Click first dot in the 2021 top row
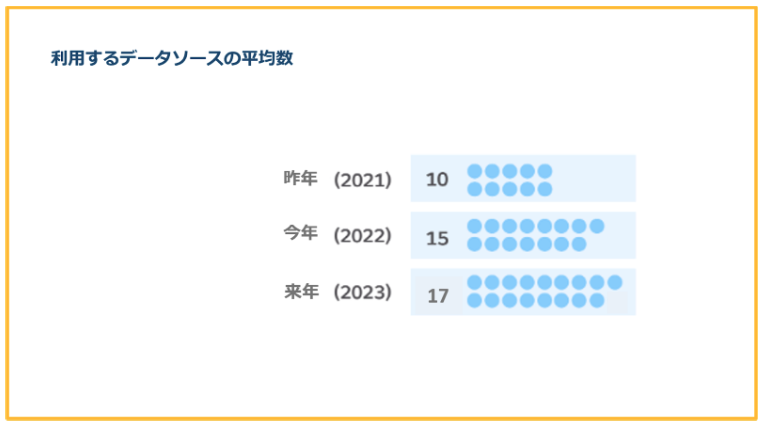Image resolution: width=764 pixels, height=425 pixels. pyautogui.click(x=475, y=171)
